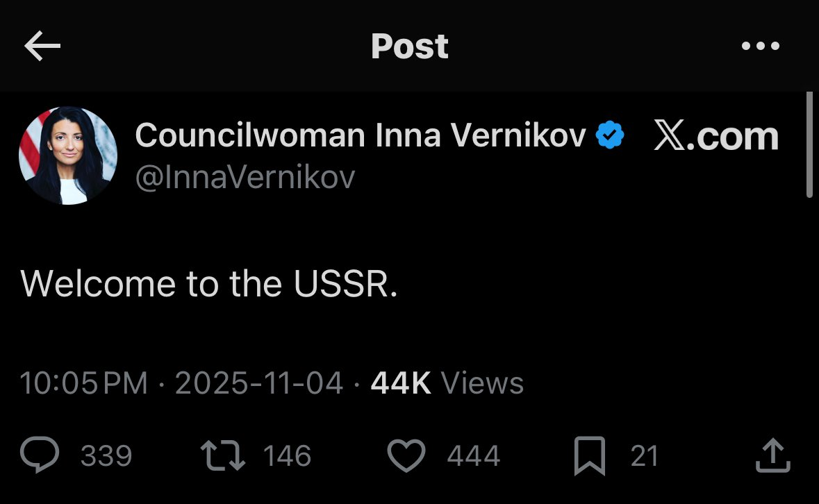The height and width of the screenshot is (504, 819).
Task: Click the blue verified checkmark badge
Action: pos(611,135)
